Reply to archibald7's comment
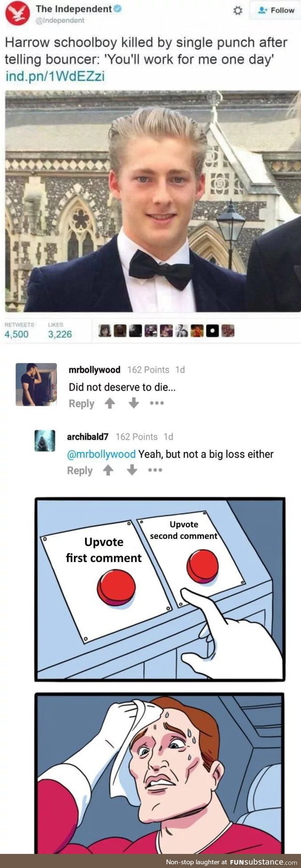Screen dimensions: 301x868 [x=80, y=470]
